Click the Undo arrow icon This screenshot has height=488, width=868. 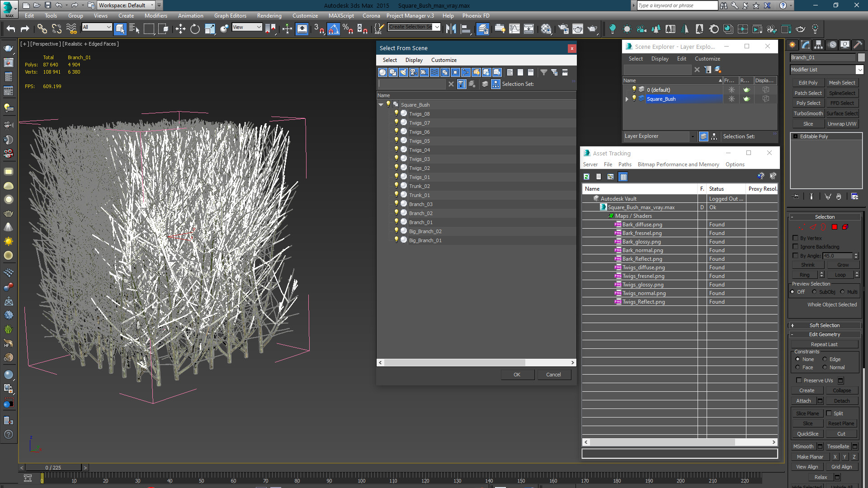(x=11, y=29)
